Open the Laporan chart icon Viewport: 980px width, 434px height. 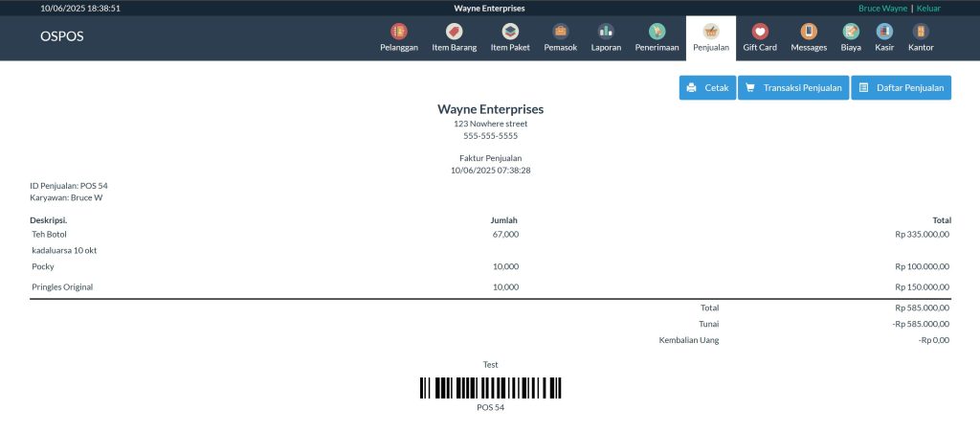click(606, 32)
